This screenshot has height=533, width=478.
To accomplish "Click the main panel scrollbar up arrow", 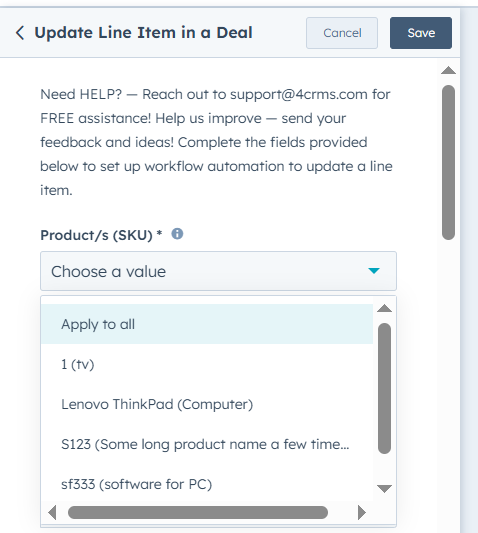I will [448, 70].
